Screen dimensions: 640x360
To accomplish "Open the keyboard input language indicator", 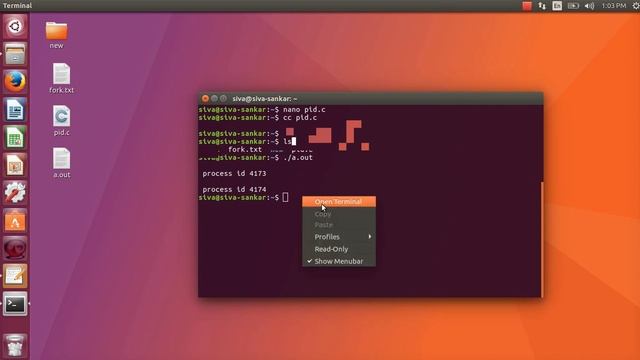I will pyautogui.click(x=557, y=6).
